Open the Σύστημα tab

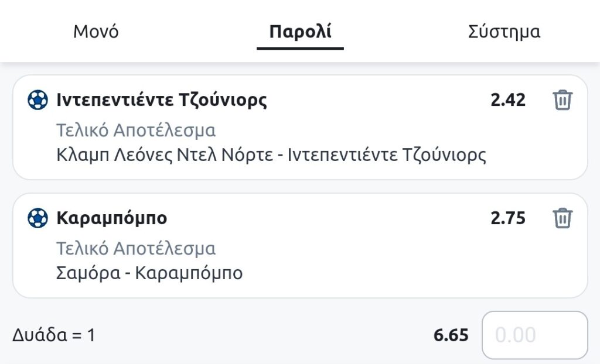pyautogui.click(x=504, y=32)
